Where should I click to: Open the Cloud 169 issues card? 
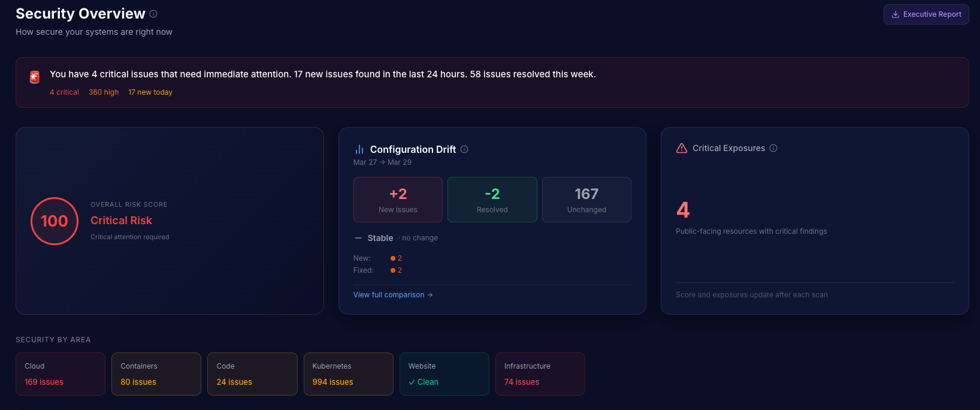click(x=61, y=374)
